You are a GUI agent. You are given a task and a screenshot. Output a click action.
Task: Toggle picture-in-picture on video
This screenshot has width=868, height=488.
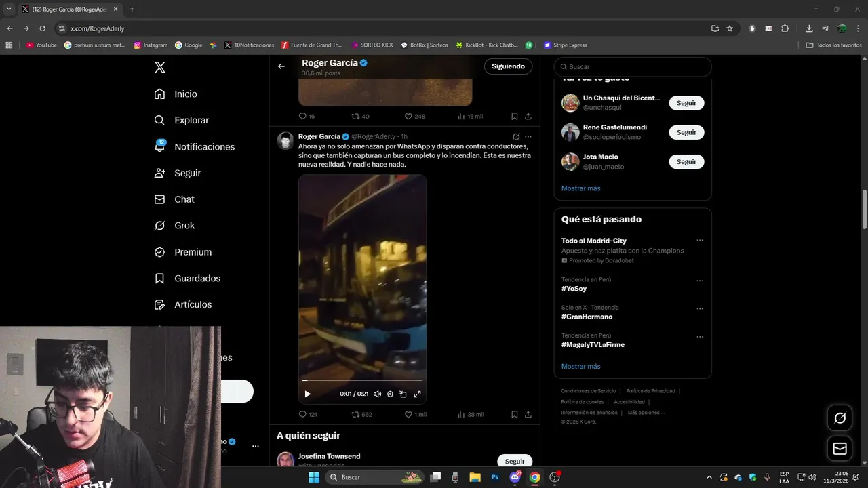coord(403,394)
